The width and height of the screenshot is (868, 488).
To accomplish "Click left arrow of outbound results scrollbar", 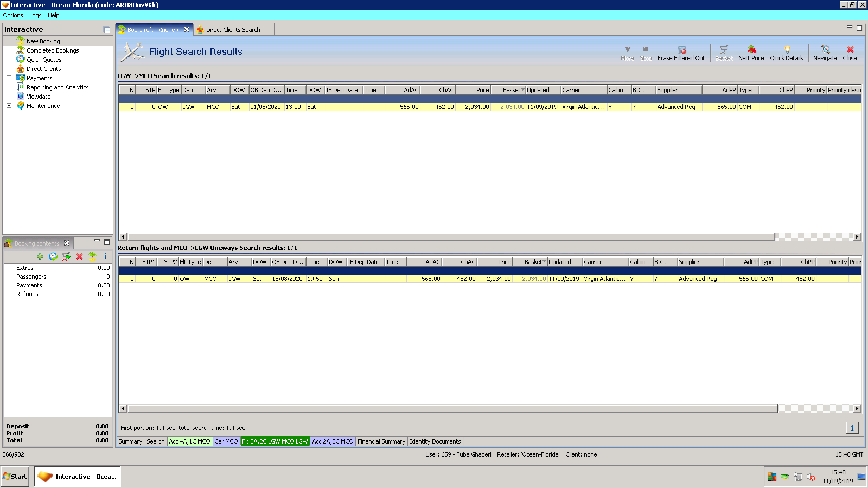I will pyautogui.click(x=123, y=237).
